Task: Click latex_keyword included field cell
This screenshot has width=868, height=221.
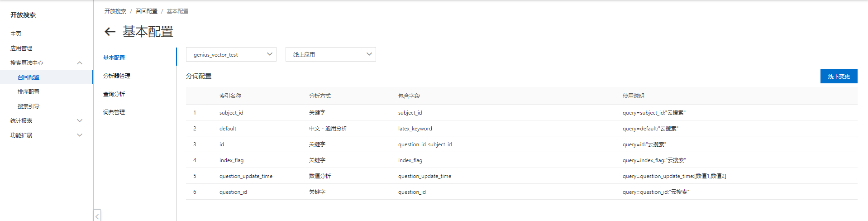Action: click(415, 128)
